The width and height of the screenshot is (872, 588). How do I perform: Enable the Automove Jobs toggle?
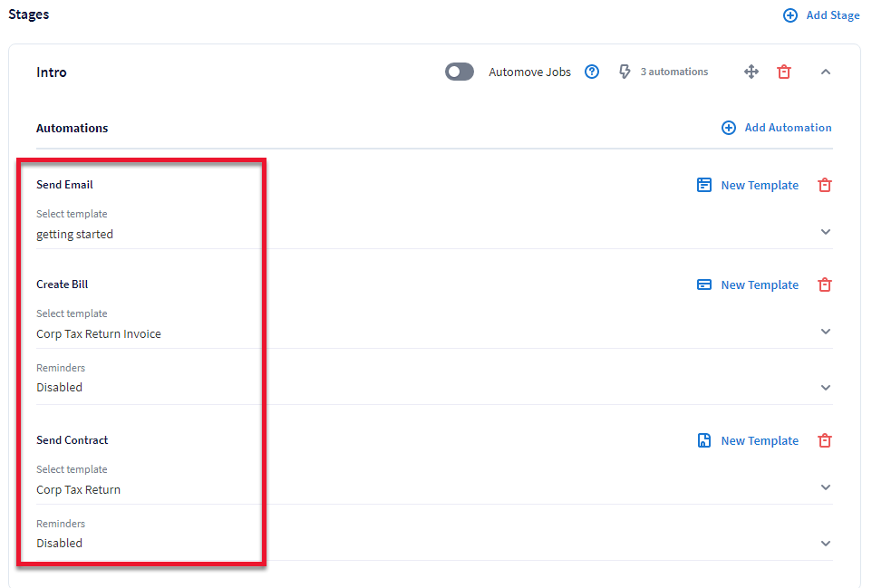point(459,71)
